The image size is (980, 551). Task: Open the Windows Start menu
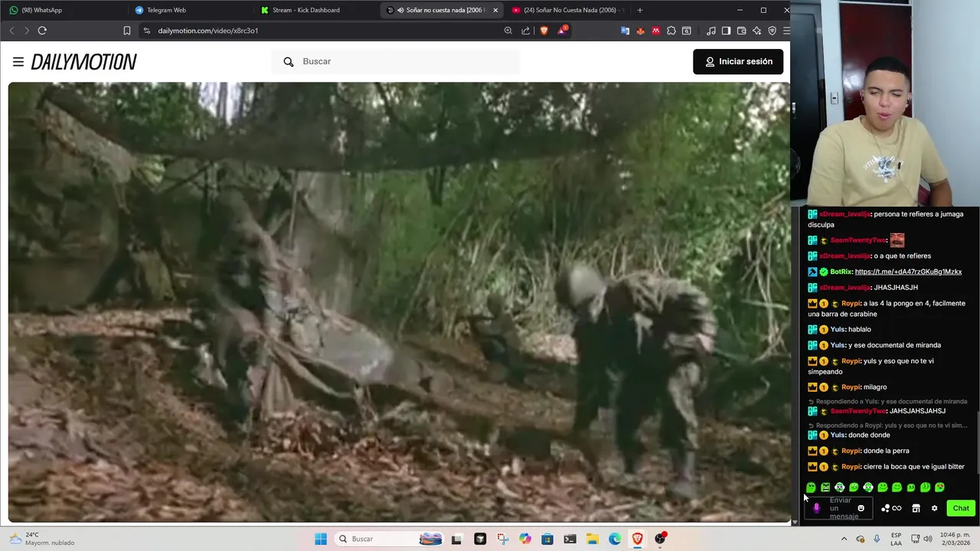tap(321, 539)
